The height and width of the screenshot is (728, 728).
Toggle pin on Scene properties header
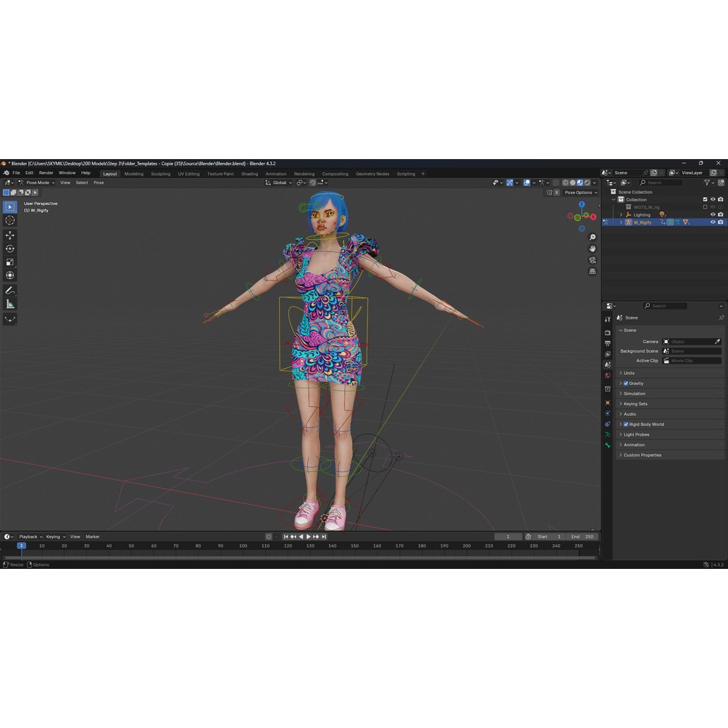pyautogui.click(x=721, y=317)
